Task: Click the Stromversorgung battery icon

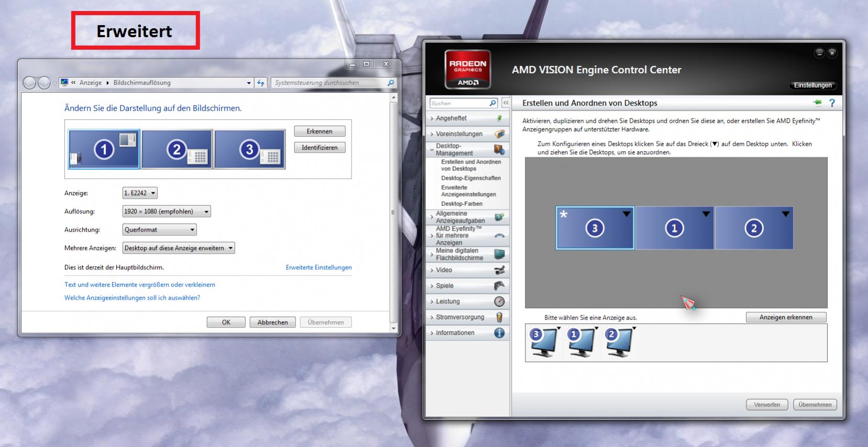Action: (500, 317)
